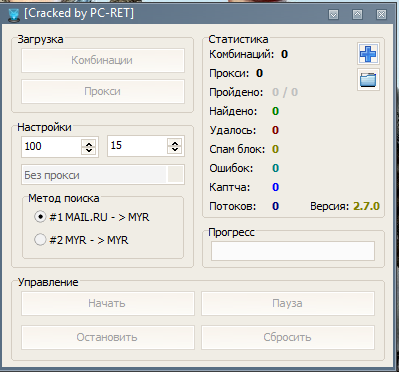Increase the 100 value with up arrow
This screenshot has height=372, width=399.
tap(89, 143)
